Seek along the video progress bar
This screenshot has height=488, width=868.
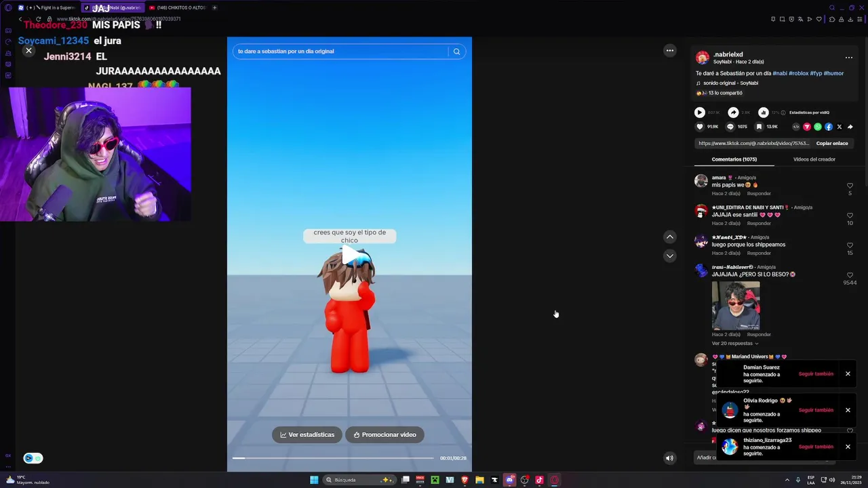(x=333, y=458)
